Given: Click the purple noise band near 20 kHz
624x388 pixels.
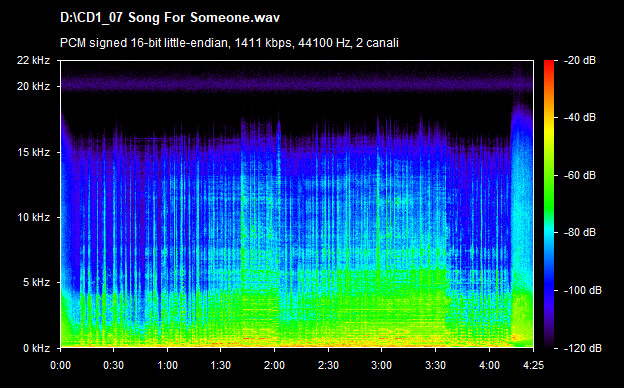Looking at the screenshot, I should pyautogui.click(x=296, y=84).
